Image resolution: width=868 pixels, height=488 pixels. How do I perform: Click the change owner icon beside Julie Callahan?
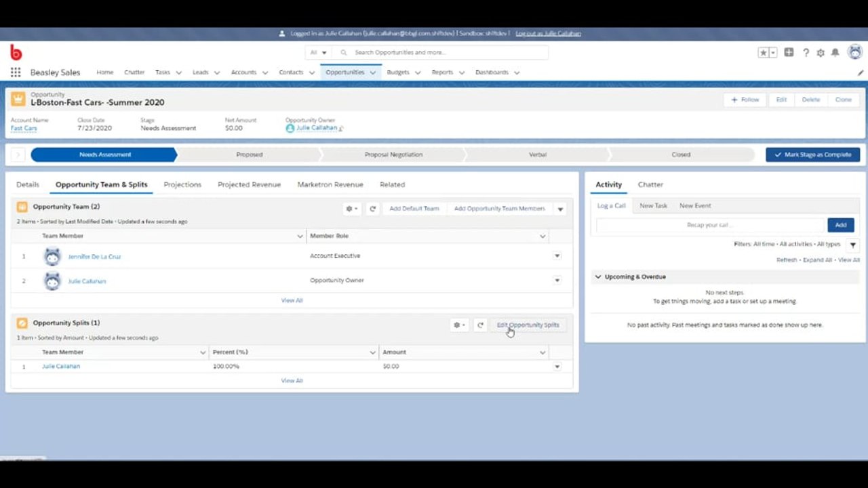341,128
